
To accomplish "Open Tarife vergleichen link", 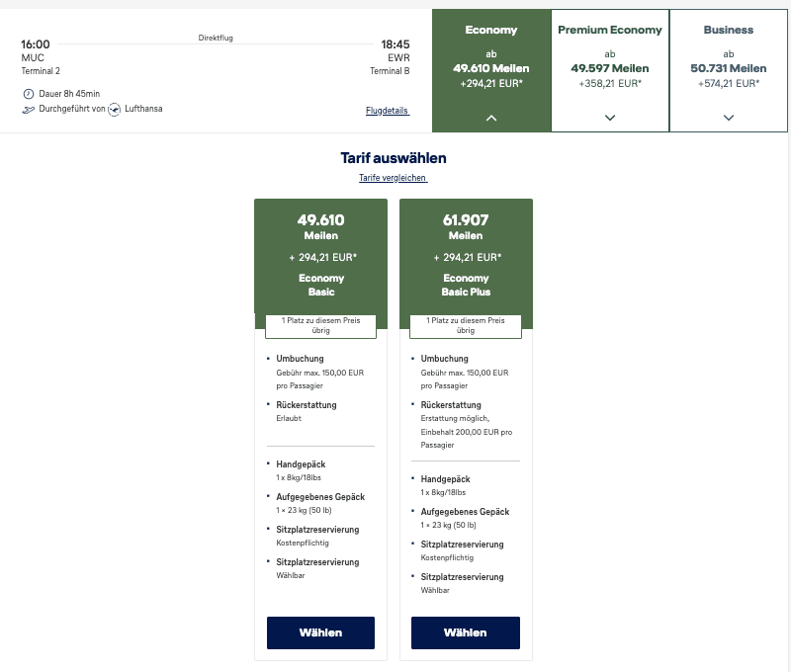I will (x=393, y=178).
